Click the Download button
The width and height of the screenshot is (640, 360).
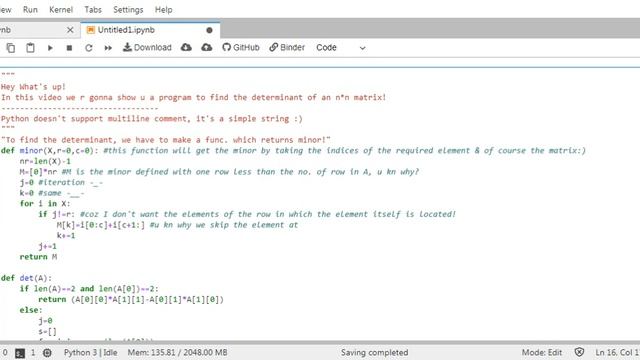click(x=147, y=47)
